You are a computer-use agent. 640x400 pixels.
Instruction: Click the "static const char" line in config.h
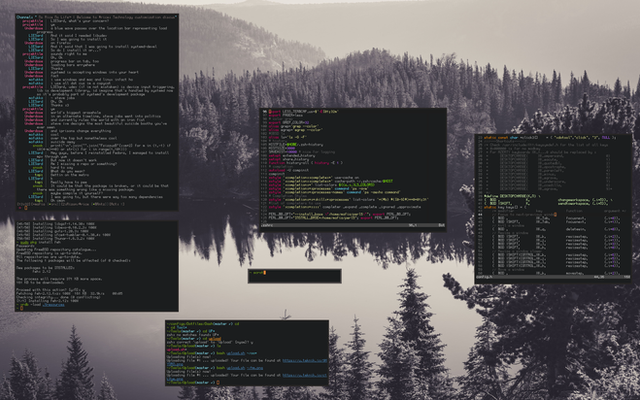point(550,138)
